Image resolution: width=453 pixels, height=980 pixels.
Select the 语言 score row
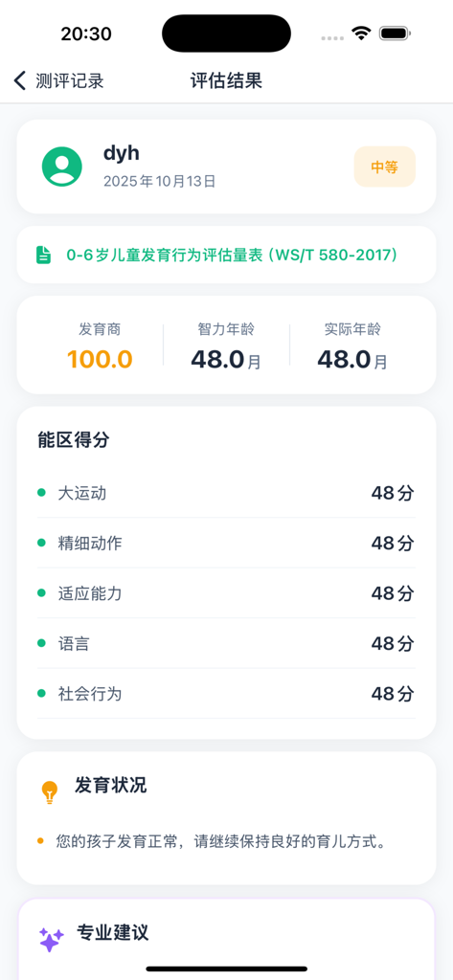(226, 643)
